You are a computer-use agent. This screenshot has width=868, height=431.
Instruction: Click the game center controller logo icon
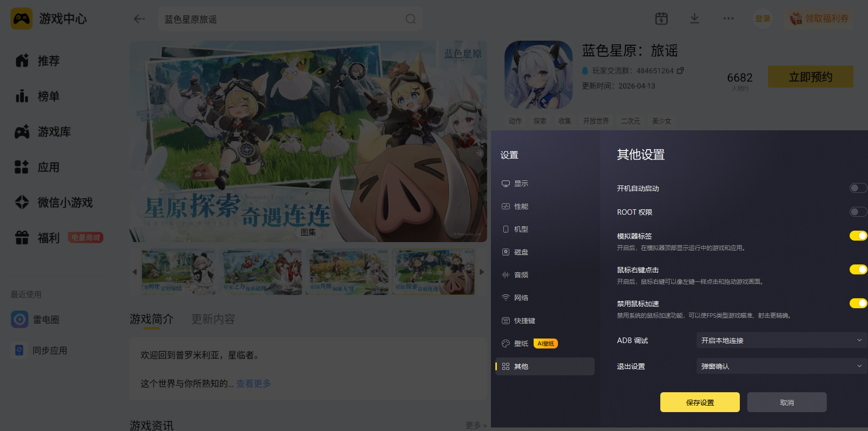[x=21, y=19]
